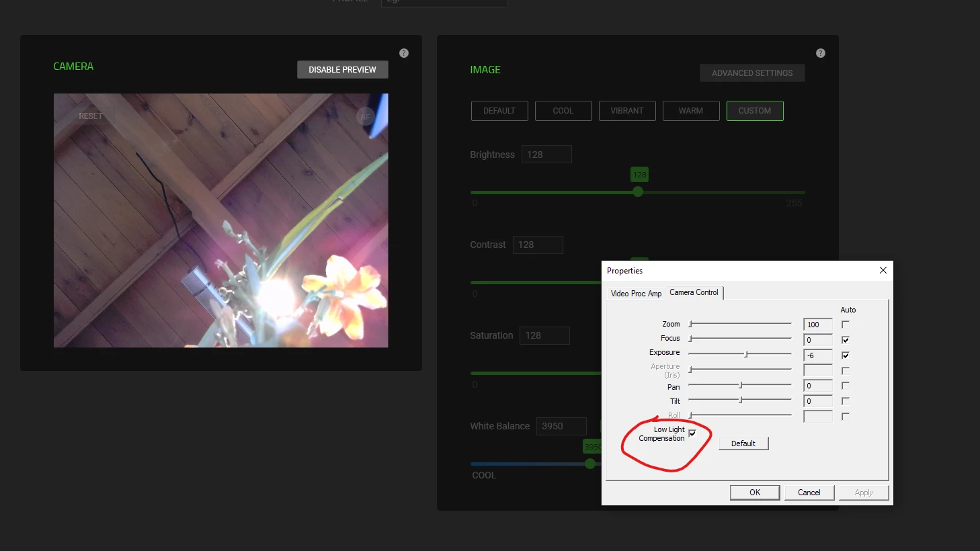Click Default in the Properties dialog
The image size is (980, 551).
743,443
